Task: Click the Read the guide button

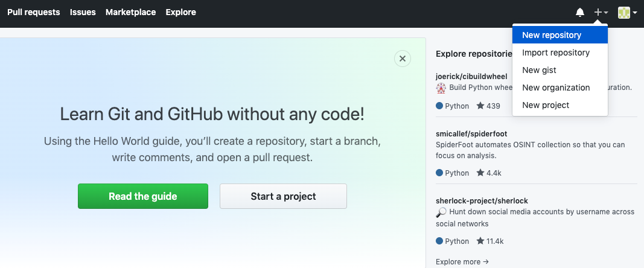Action: 143,196
